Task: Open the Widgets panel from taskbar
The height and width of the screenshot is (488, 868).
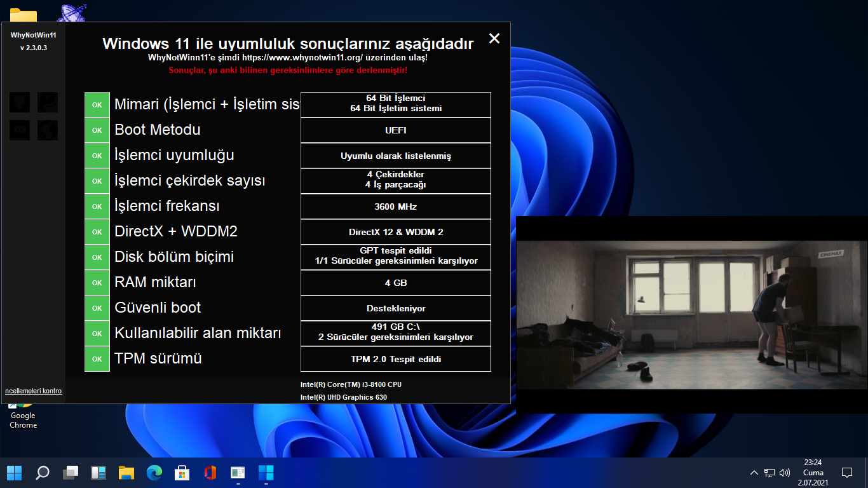Action: [x=98, y=473]
